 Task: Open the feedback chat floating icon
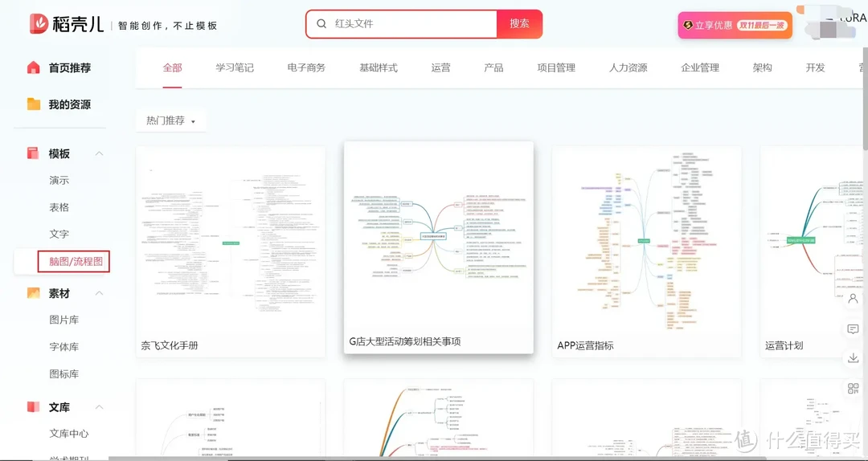click(x=853, y=329)
